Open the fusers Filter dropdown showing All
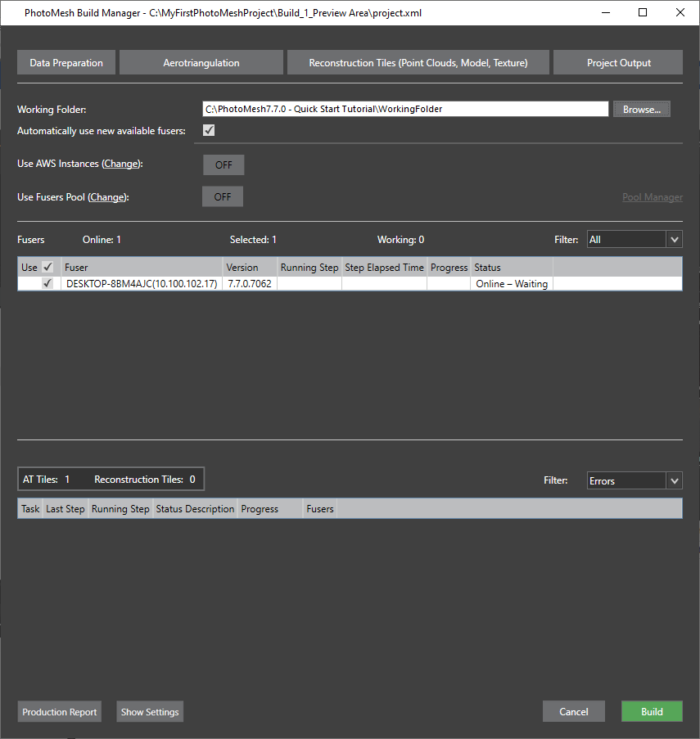The image size is (700, 739). (635, 240)
